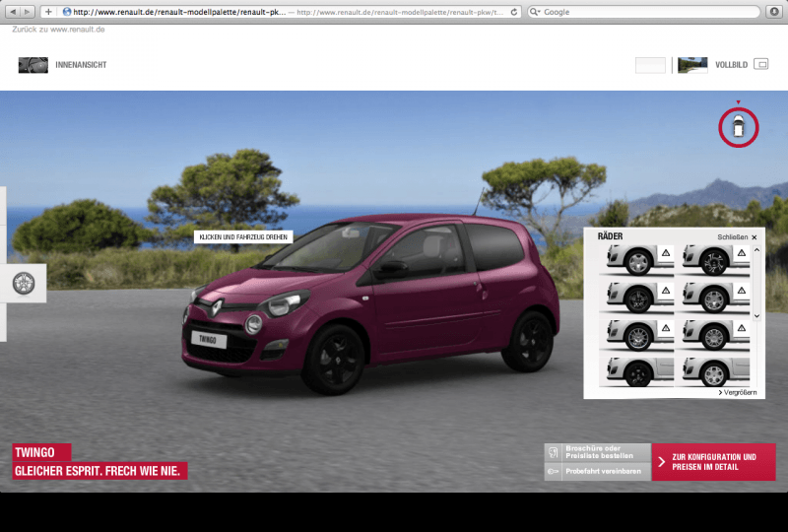Click warning triangle on third-row right wheel
Screen dimensions: 788x532
(x=742, y=328)
